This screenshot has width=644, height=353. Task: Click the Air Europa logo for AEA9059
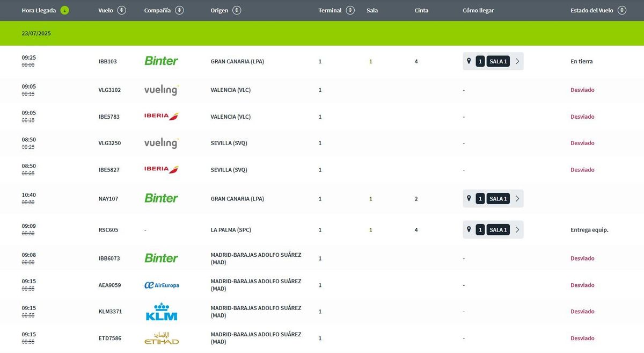pos(162,285)
